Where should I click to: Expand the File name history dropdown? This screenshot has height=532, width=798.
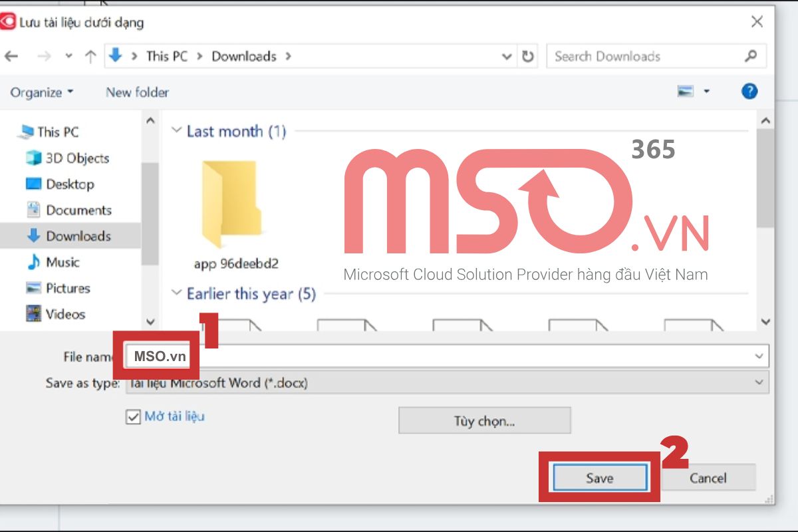[759, 356]
